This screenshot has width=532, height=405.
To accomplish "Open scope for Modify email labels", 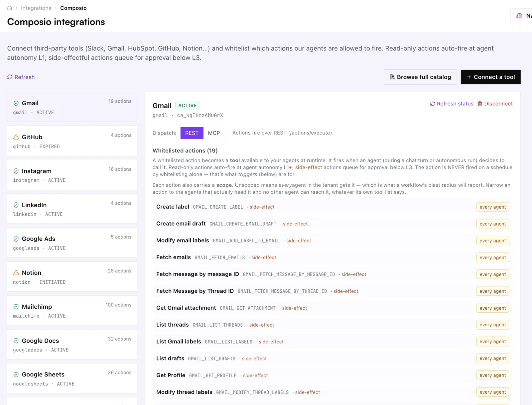I will coord(492,241).
